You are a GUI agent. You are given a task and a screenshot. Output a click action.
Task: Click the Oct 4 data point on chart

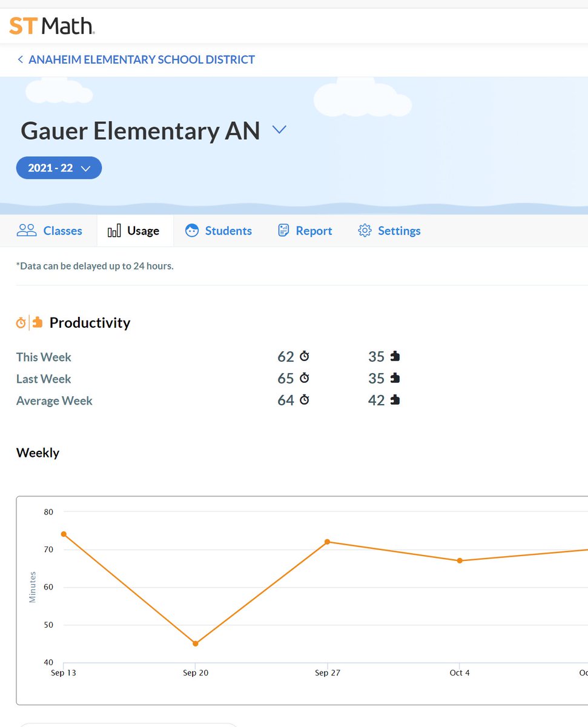460,560
